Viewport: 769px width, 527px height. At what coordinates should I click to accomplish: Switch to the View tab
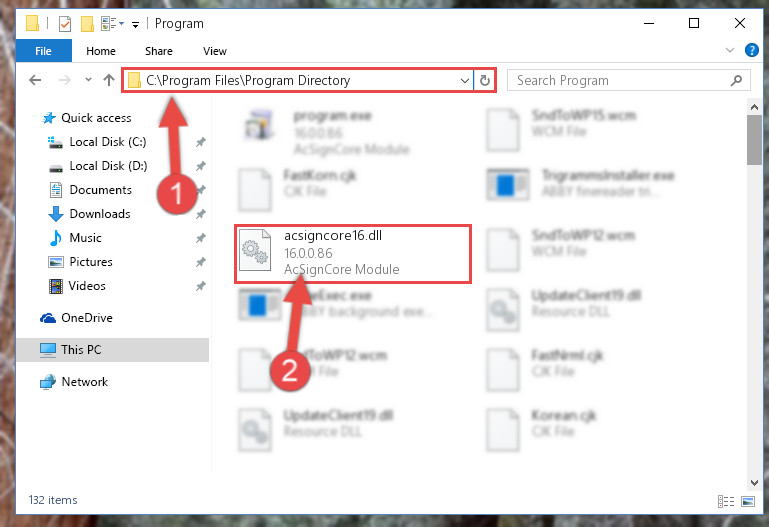pyautogui.click(x=215, y=51)
